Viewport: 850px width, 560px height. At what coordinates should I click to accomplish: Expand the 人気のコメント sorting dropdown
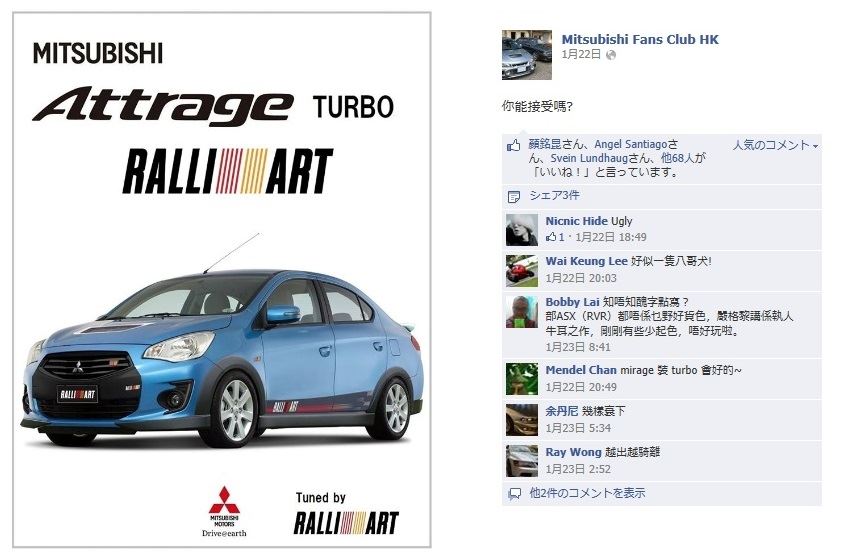coord(775,145)
